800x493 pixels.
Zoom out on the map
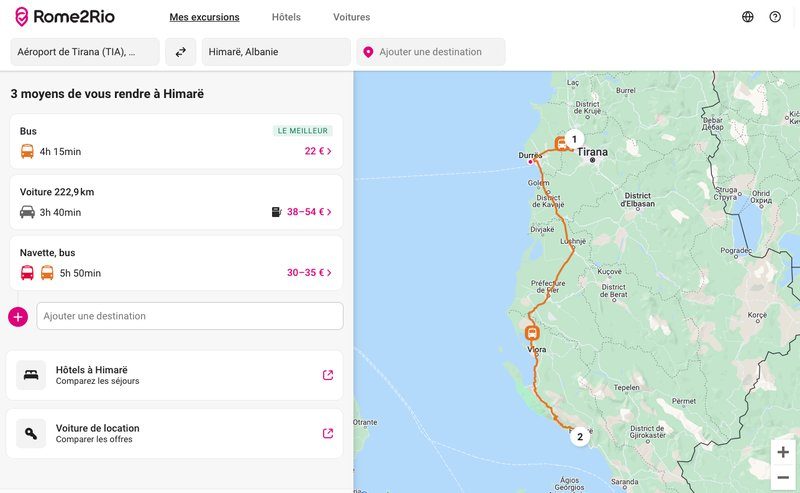tap(783, 478)
